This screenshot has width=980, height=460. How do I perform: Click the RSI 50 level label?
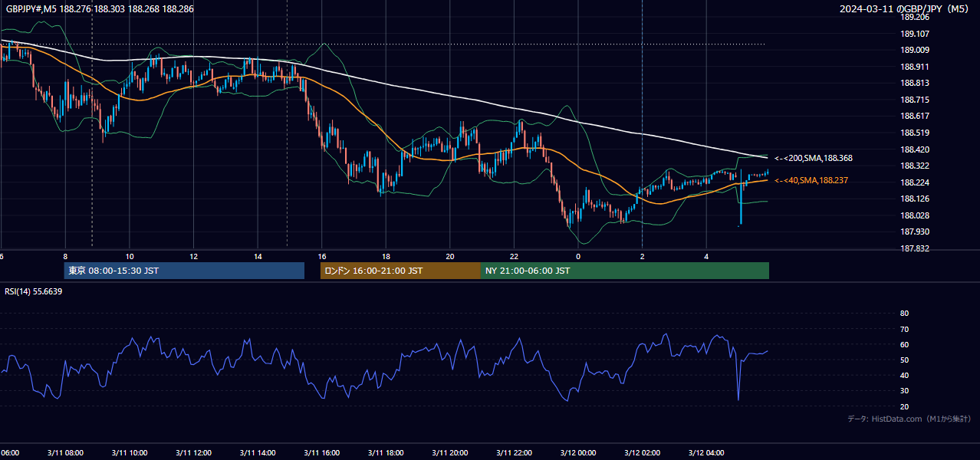(x=904, y=360)
